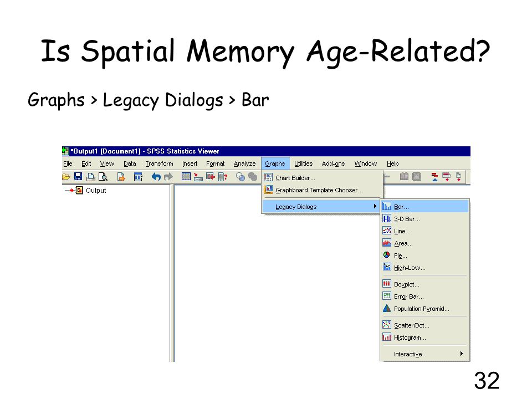The width and height of the screenshot is (532, 399).
Task: Open the Window menu
Action: click(365, 163)
